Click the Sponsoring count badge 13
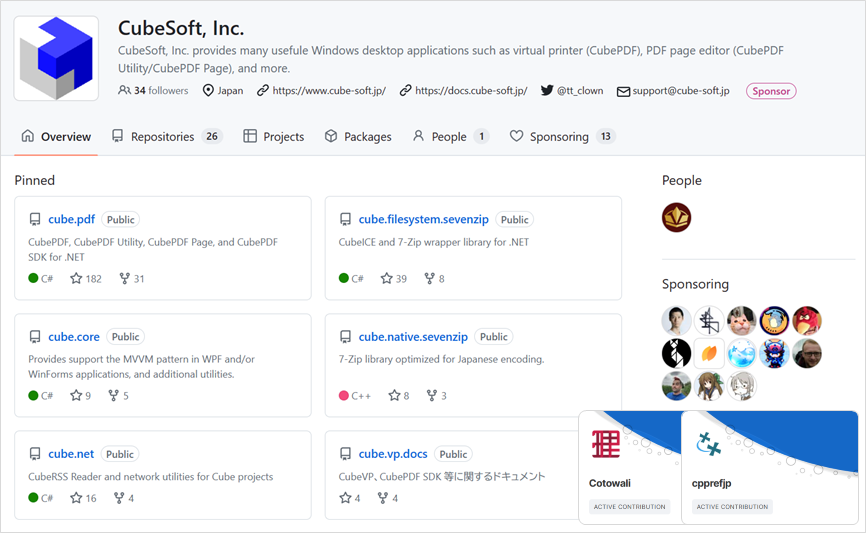The width and height of the screenshot is (866, 533). [x=606, y=136]
